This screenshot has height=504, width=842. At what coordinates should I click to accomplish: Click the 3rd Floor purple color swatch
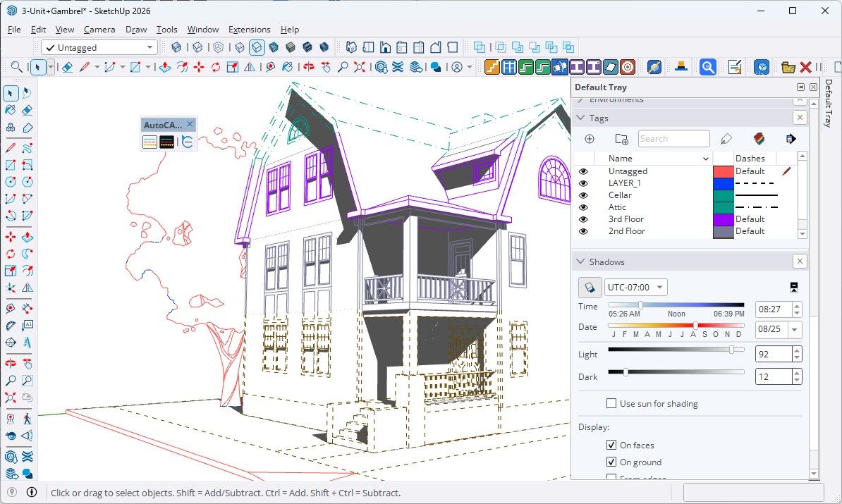coord(724,219)
